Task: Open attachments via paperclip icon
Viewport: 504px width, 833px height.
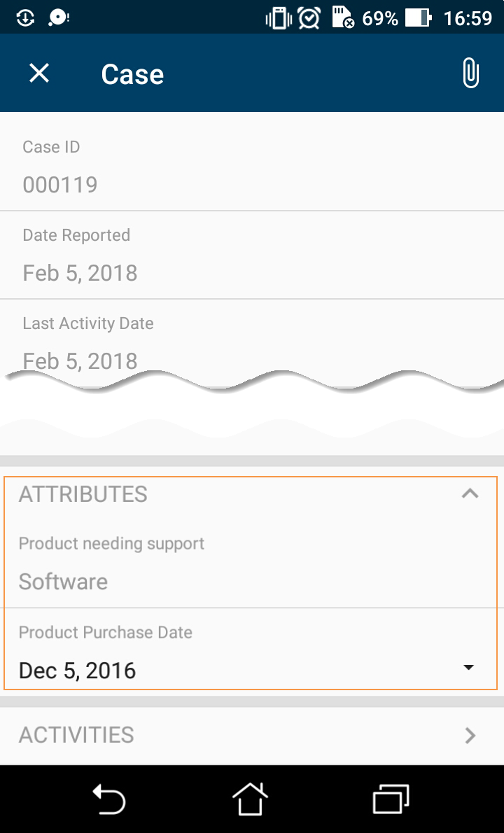Action: click(471, 73)
